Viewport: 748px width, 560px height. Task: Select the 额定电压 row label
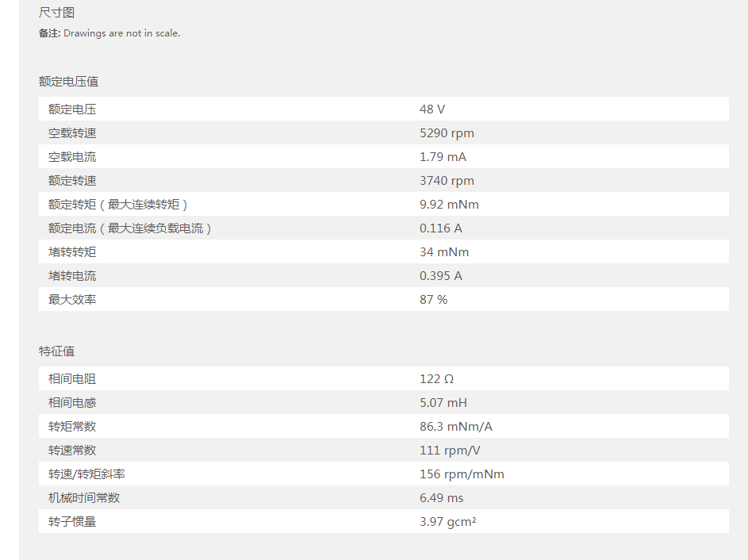pos(72,109)
